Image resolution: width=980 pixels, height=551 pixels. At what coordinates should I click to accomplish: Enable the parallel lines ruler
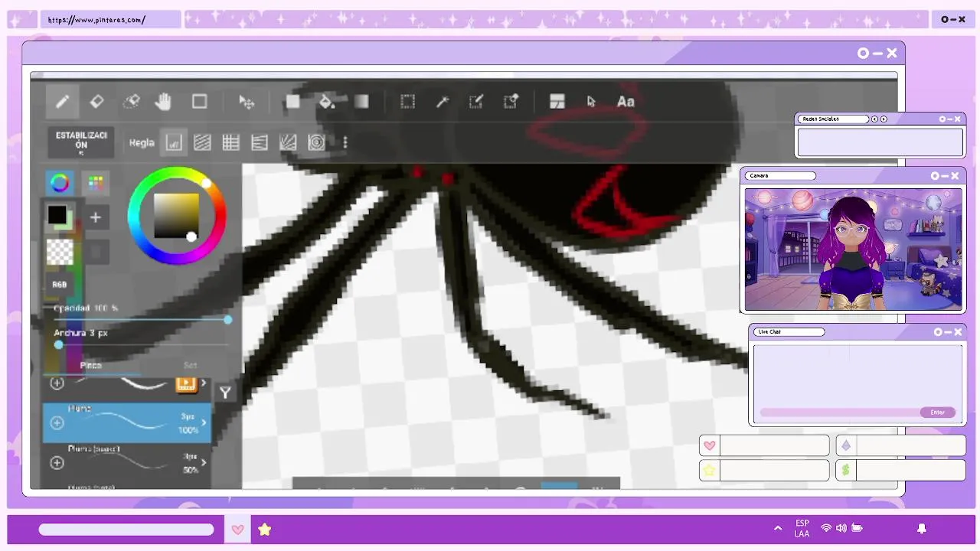[x=202, y=142]
